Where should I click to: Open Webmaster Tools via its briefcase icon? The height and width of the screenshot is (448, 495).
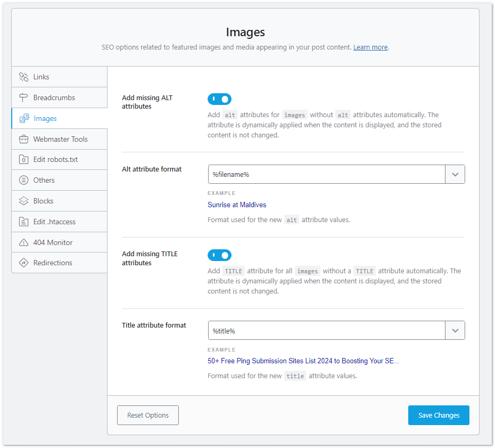coord(24,139)
